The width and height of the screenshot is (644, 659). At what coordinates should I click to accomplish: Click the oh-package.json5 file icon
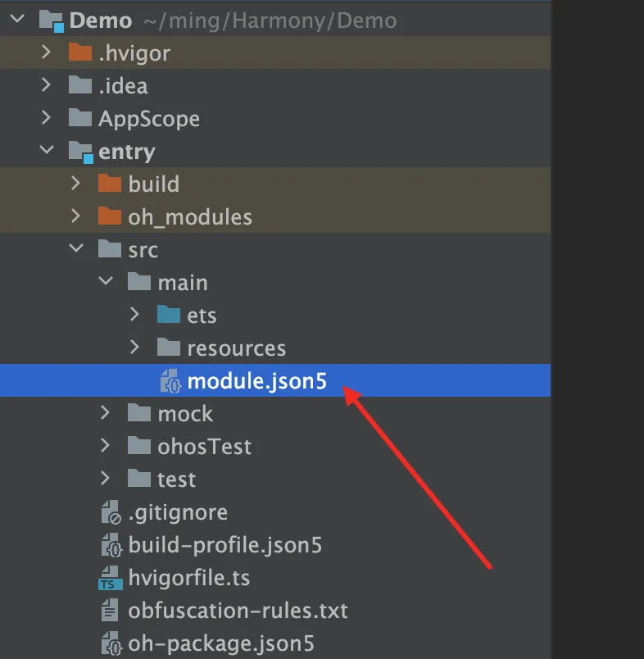[111, 643]
